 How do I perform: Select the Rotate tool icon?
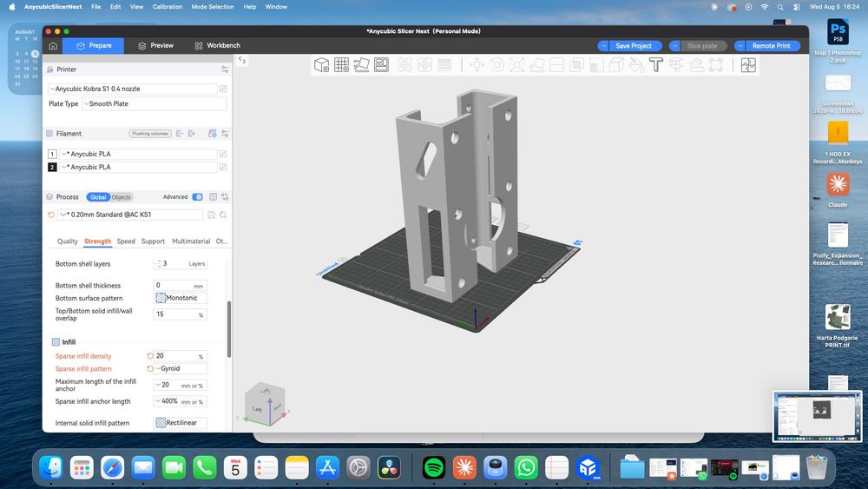point(496,65)
